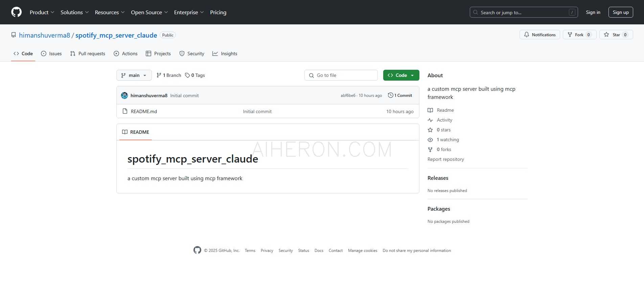Open the Releases heading link
Image resolution: width=644 pixels, height=298 pixels.
(438, 178)
